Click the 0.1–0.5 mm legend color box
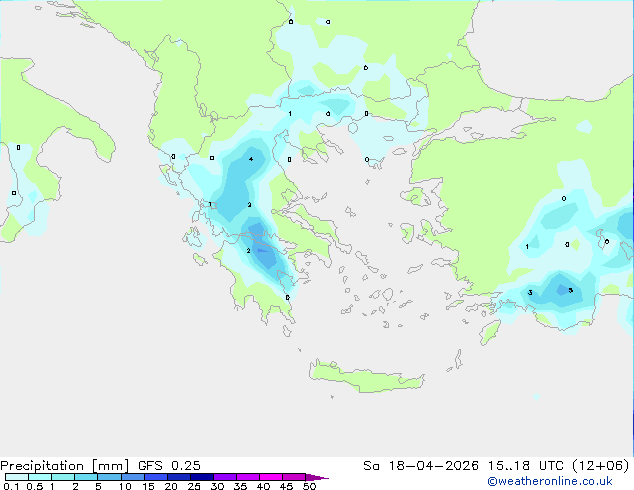Screen dimensions: 634x490 [x=17, y=477]
